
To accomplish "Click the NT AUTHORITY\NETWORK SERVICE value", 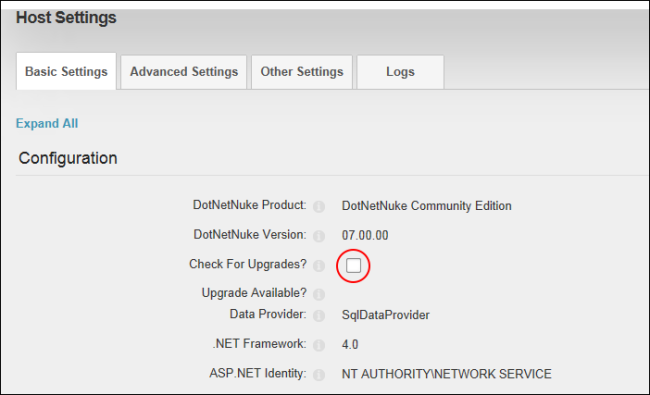I will point(446,374).
